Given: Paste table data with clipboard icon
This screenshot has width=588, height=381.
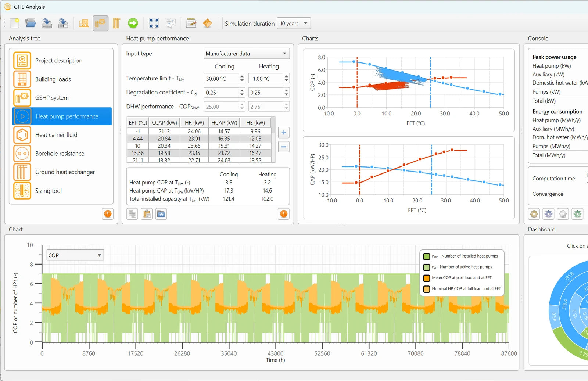Looking at the screenshot, I should [x=147, y=214].
